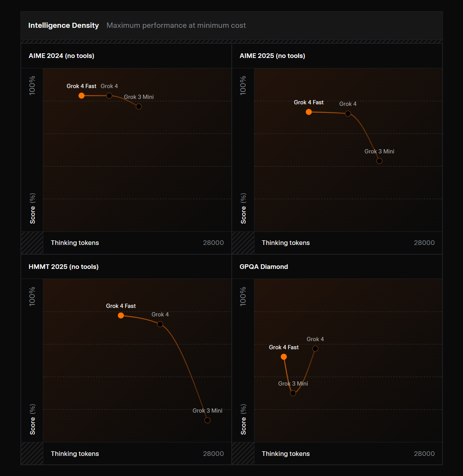463x476 pixels.
Task: Expand the GPQA Diamond panel header
Action: tap(264, 267)
